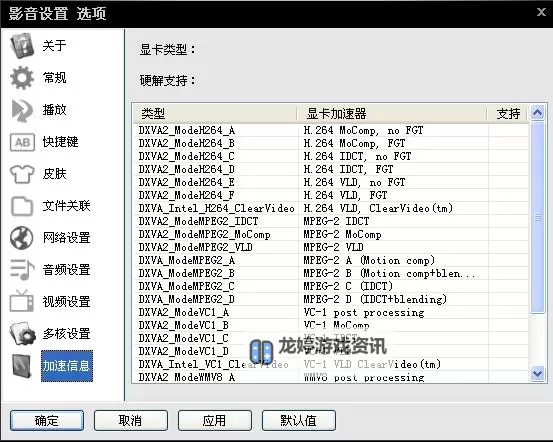This screenshot has width=553, height=442.
Task: Select the DXVA2_ModeMPEG2_IDCT row
Action: (x=331, y=222)
